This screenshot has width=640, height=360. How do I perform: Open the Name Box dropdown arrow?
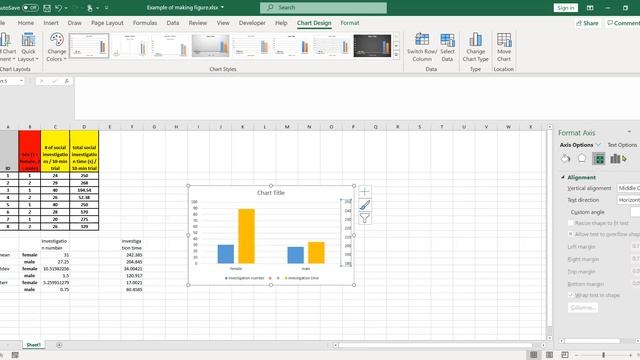[21, 81]
